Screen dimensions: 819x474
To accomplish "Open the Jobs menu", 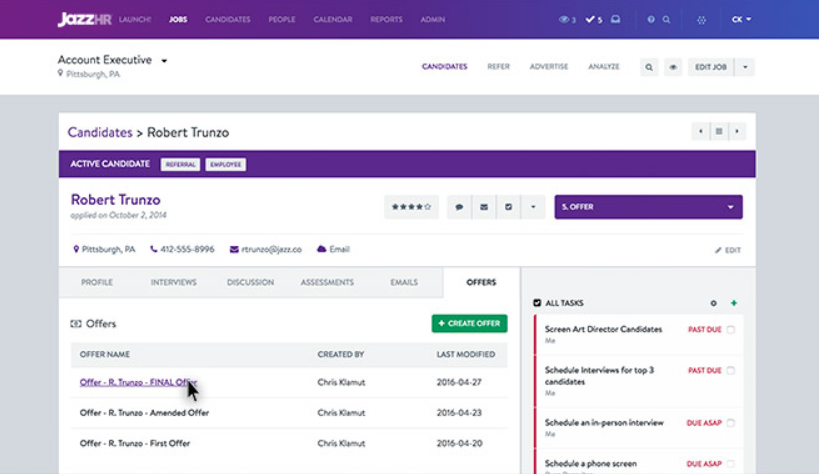I will pyautogui.click(x=178, y=19).
